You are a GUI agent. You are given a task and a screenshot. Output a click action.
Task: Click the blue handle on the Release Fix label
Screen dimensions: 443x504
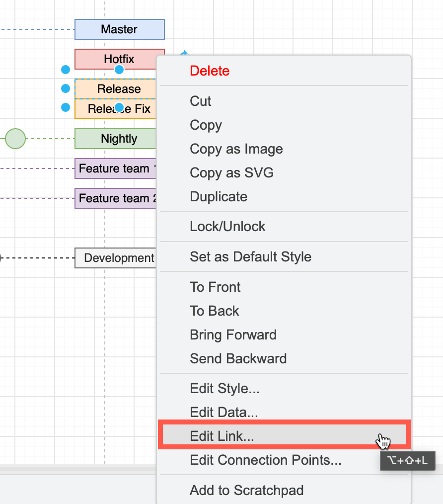click(119, 107)
